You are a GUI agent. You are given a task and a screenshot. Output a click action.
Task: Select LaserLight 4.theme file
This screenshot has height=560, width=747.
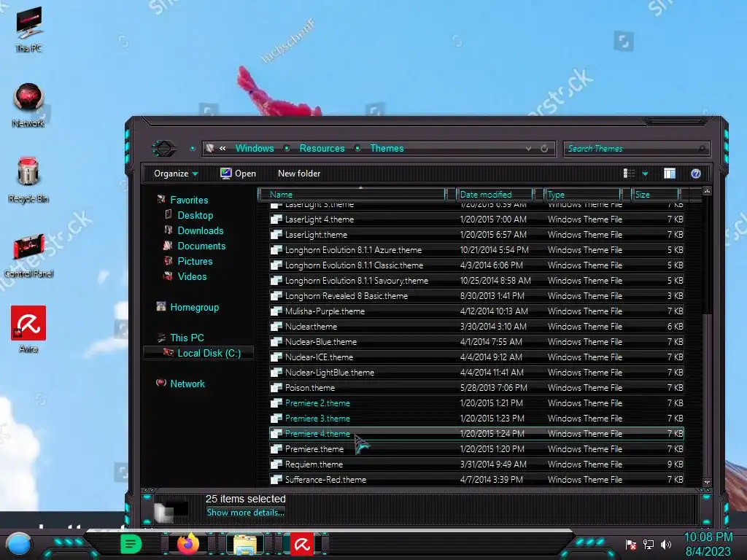coord(476,219)
